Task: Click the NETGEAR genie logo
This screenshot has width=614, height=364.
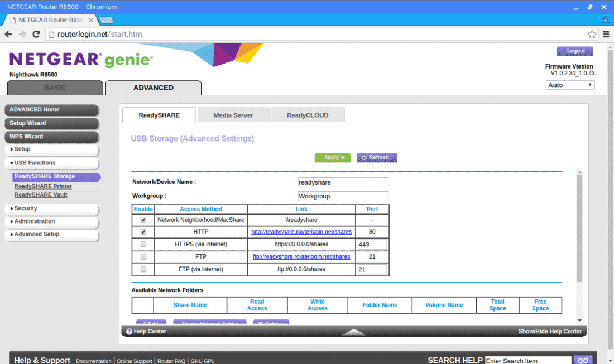Action: (x=81, y=60)
